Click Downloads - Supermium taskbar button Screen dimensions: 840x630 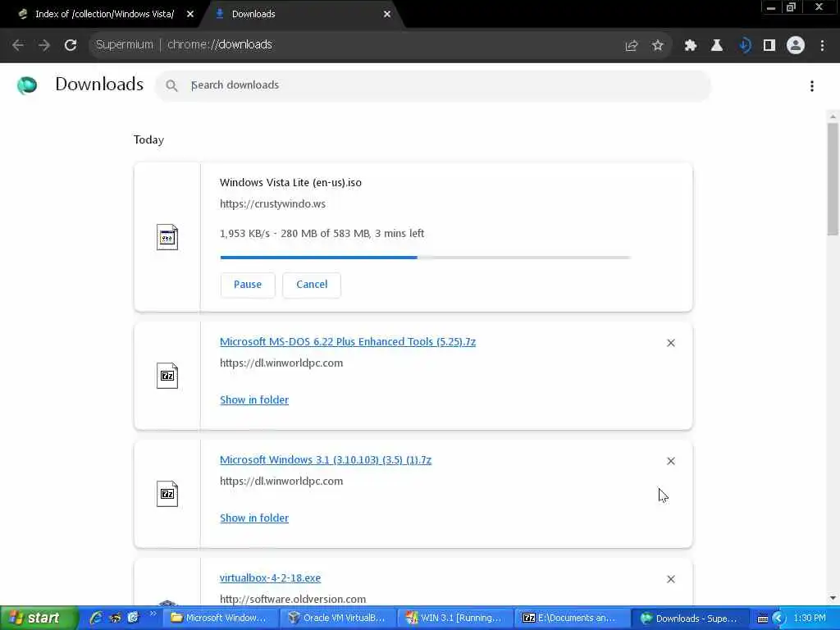(x=689, y=619)
